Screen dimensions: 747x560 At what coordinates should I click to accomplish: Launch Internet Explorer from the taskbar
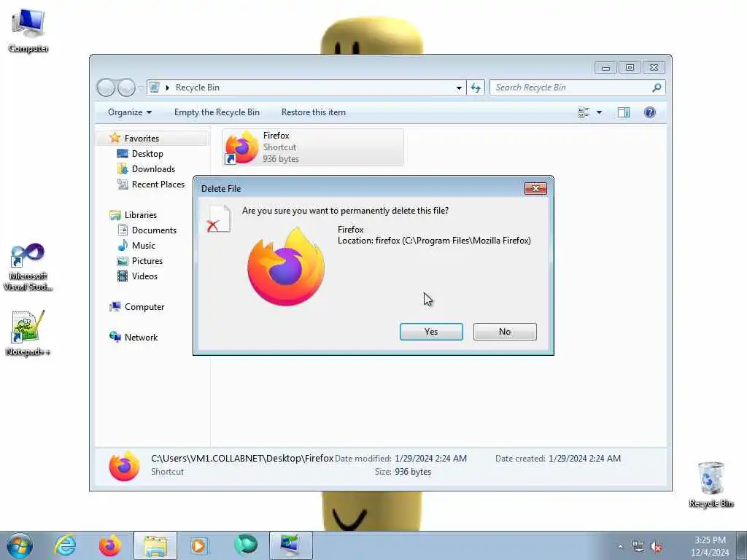point(65,545)
